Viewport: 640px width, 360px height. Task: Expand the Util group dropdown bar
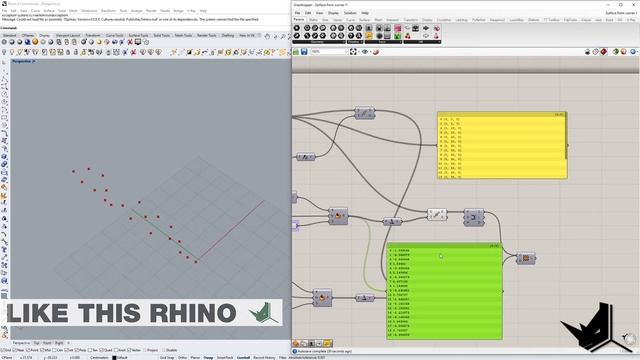coord(422,42)
